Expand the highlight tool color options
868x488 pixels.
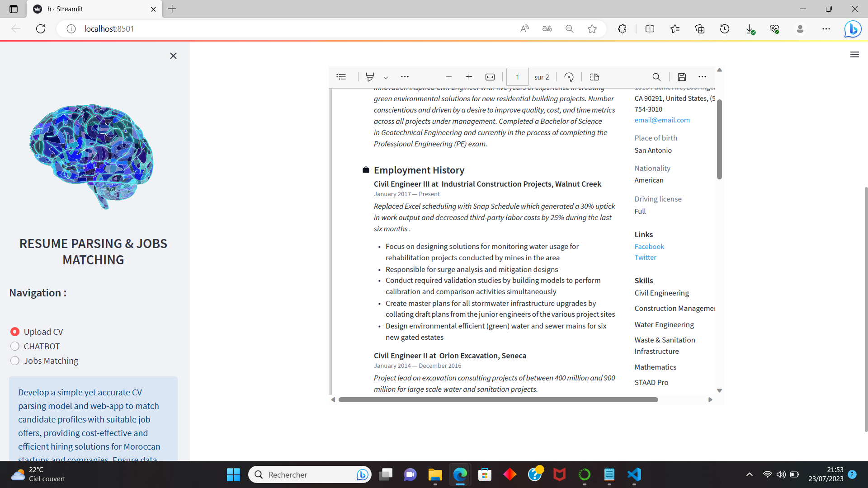[386, 77]
